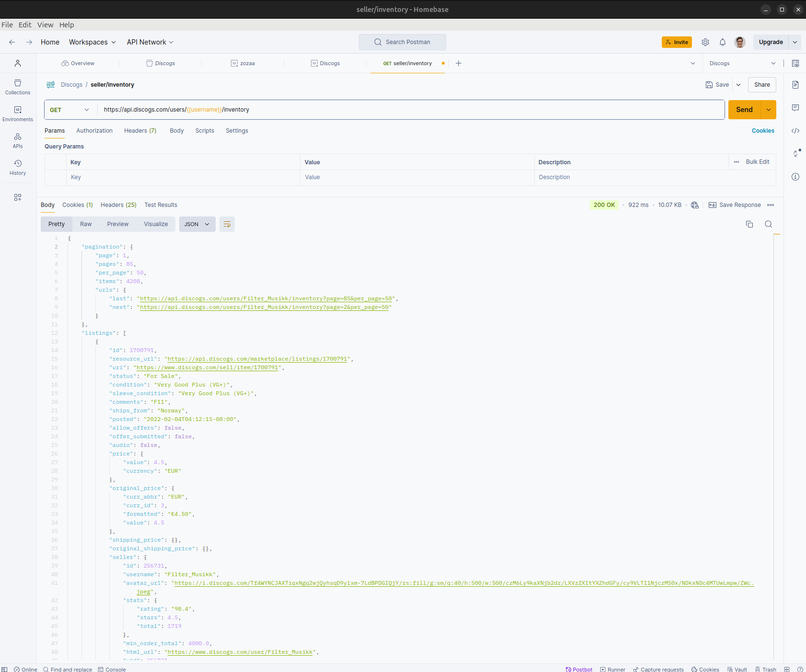
Task: Open the History sidebar panel
Action: pos(18,168)
